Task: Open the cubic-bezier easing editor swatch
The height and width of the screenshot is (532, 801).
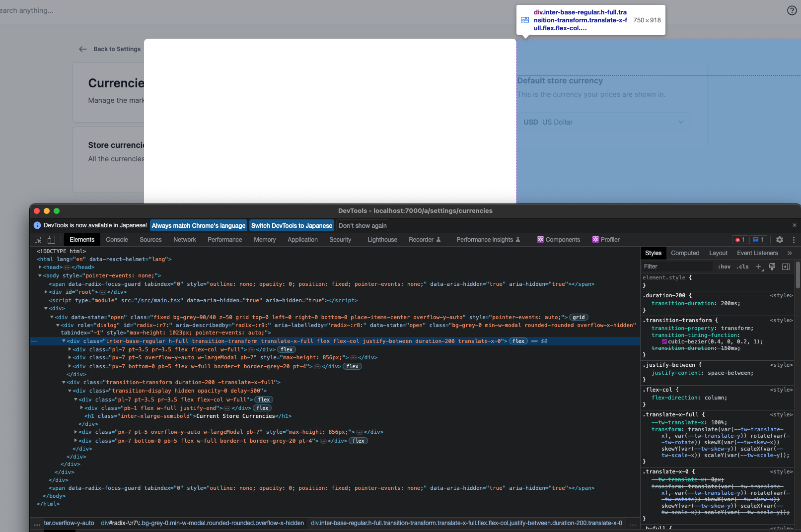Action: click(664, 341)
